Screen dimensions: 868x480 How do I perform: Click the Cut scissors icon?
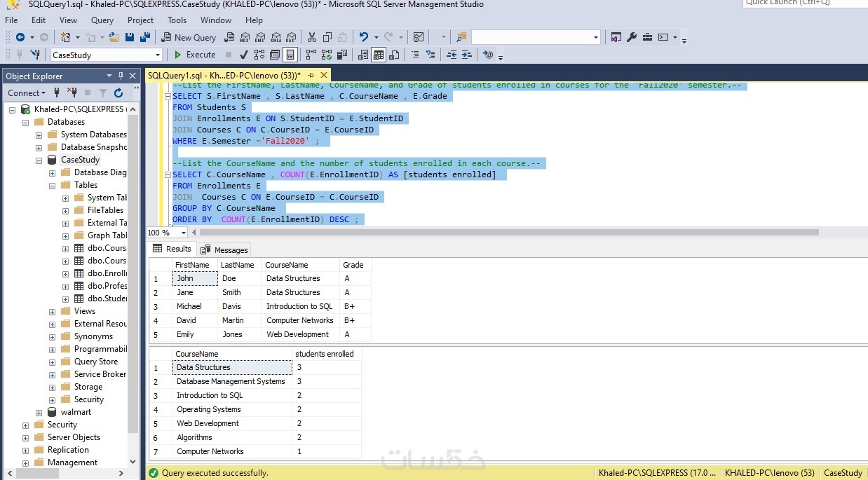tap(311, 37)
